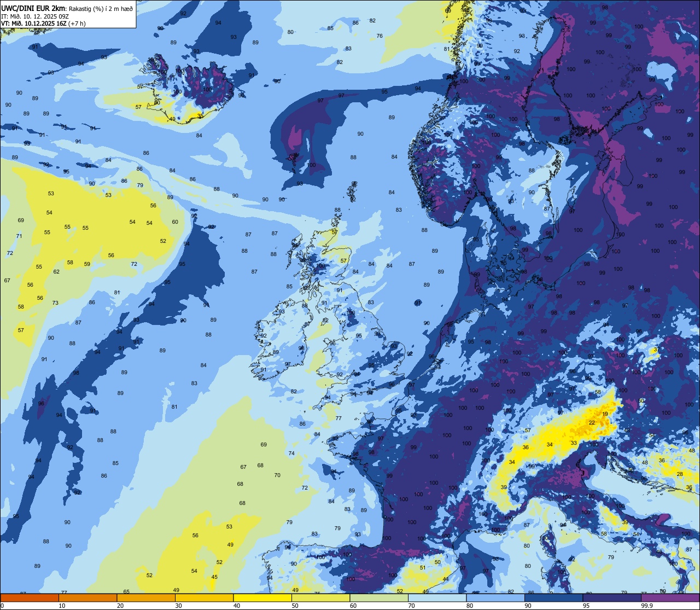700x610 pixels.
Task: Click the '20' legend tick label
Action: (x=120, y=606)
